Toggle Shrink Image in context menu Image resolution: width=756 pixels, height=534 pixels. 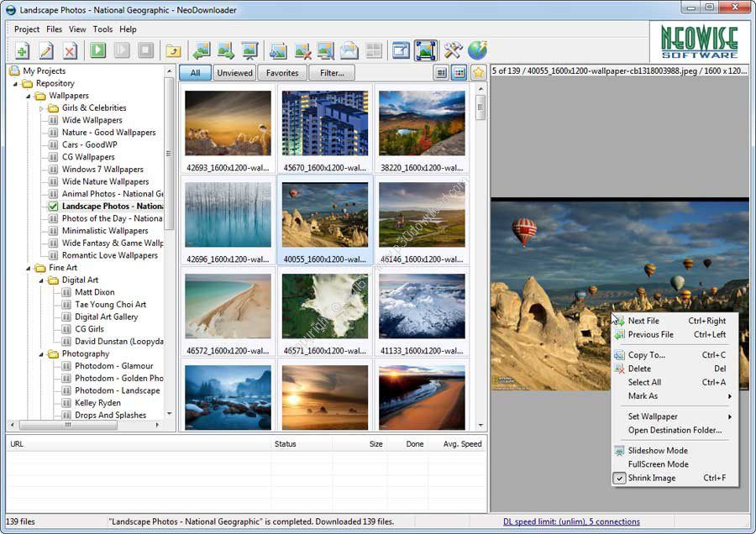pos(651,478)
